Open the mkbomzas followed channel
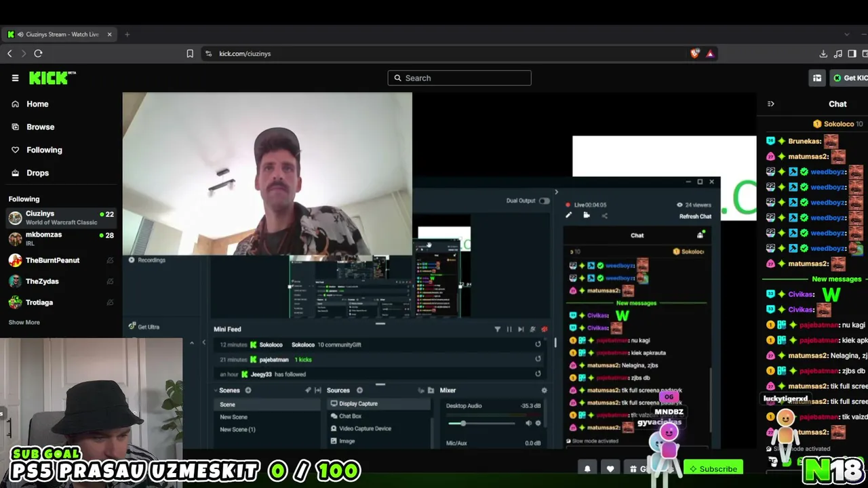The image size is (868, 488). point(61,239)
